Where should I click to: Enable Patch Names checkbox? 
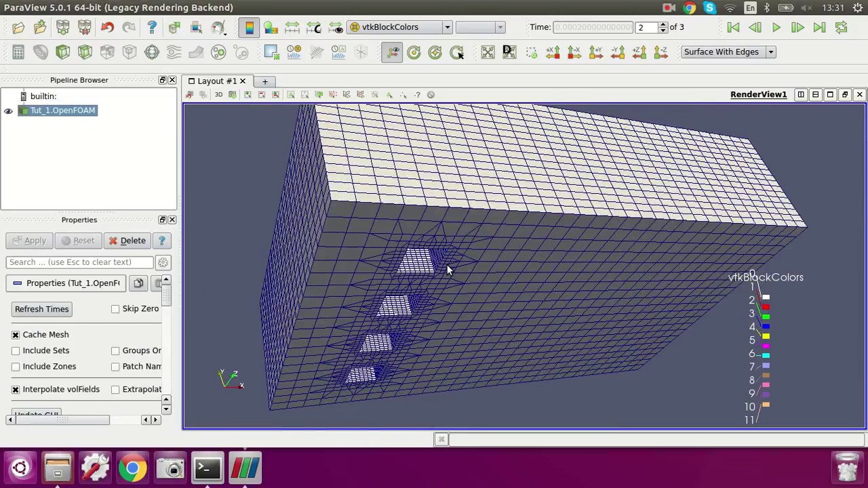[x=115, y=367]
